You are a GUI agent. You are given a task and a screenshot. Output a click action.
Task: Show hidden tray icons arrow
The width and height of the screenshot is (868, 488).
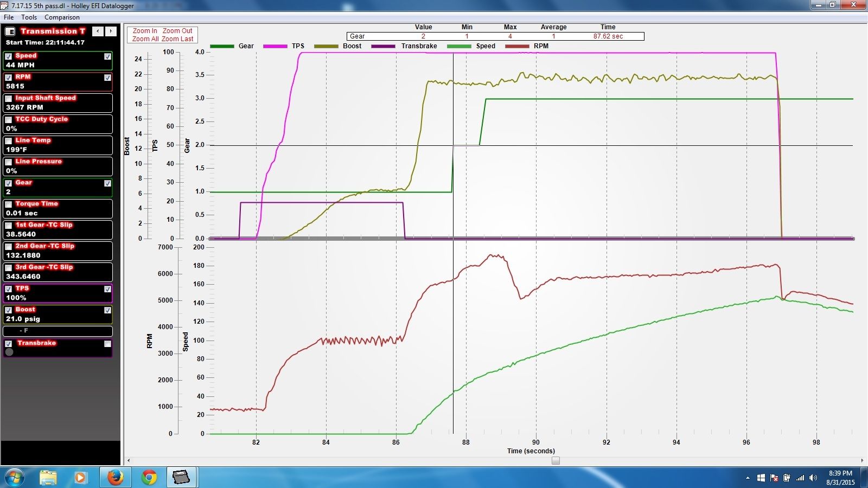coord(748,478)
